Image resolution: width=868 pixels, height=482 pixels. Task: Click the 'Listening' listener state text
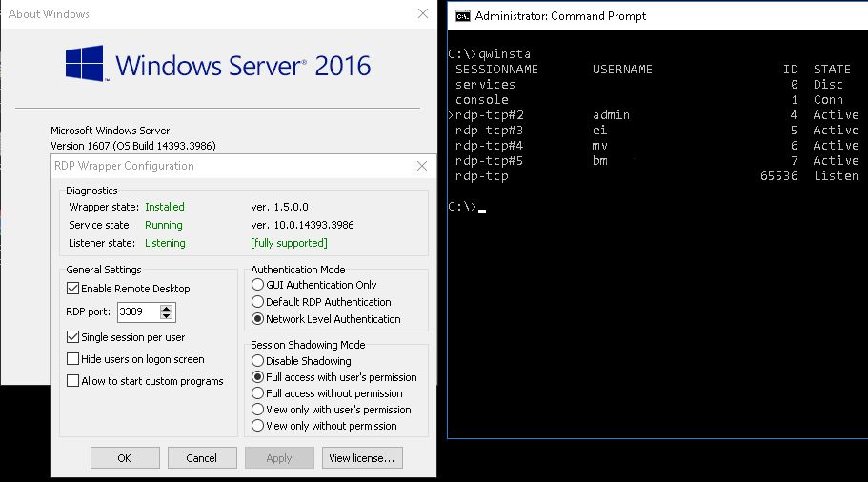click(165, 243)
